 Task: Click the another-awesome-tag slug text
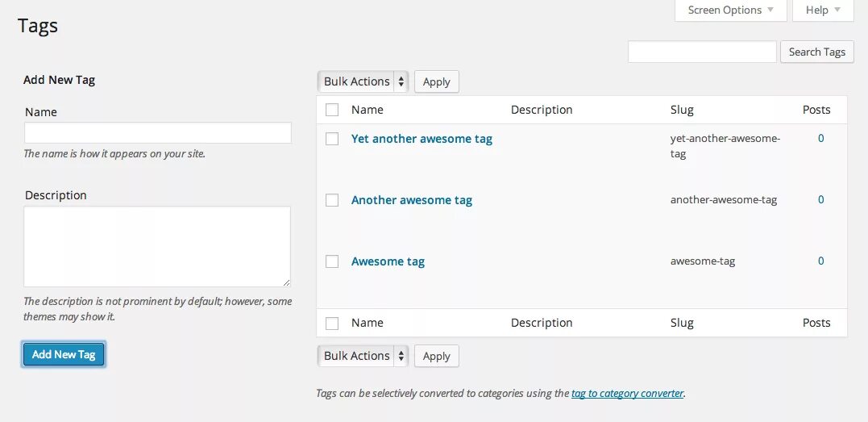tap(724, 199)
